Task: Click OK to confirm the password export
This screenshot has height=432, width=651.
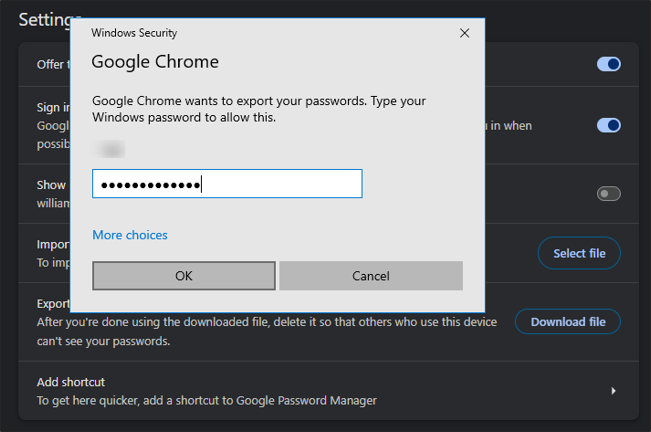Action: pyautogui.click(x=183, y=275)
